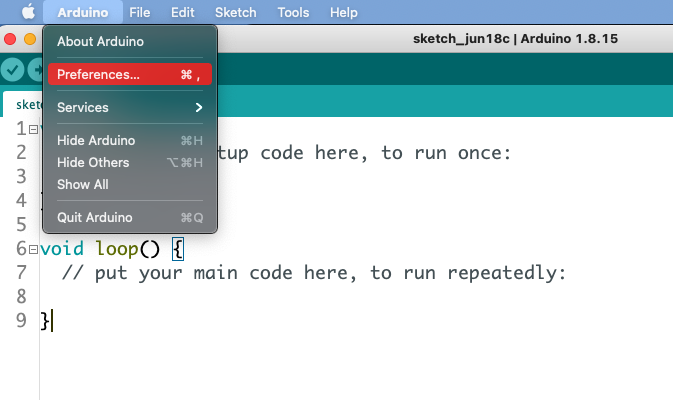Open the Edit menu
The width and height of the screenshot is (673, 400).
pyautogui.click(x=182, y=12)
